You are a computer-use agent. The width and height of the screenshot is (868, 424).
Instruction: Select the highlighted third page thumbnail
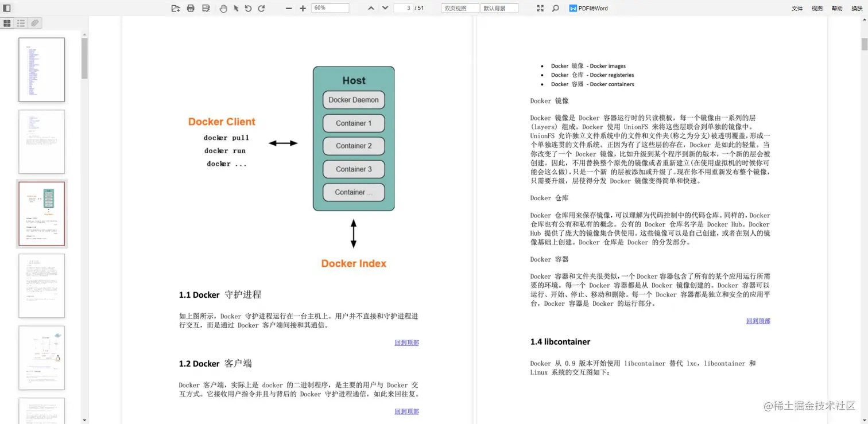point(41,214)
